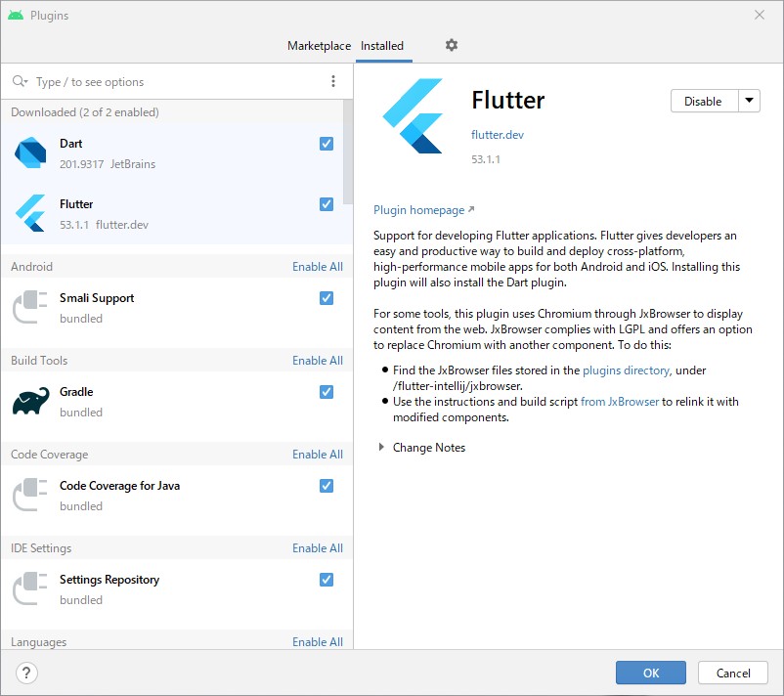Select the Code Coverage for Java name
The image size is (784, 696).
click(119, 486)
